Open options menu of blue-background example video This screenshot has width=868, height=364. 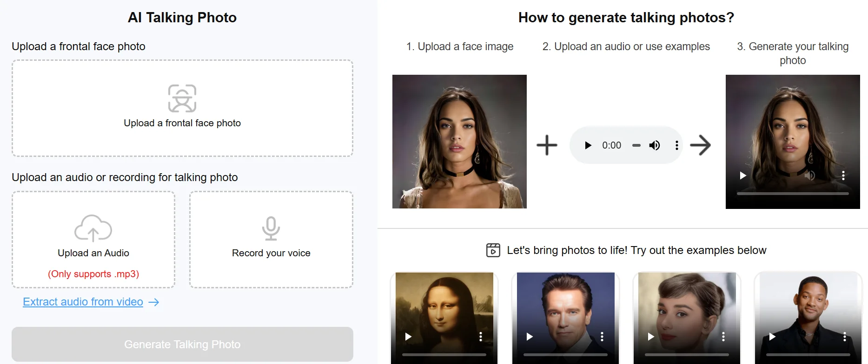(602, 337)
